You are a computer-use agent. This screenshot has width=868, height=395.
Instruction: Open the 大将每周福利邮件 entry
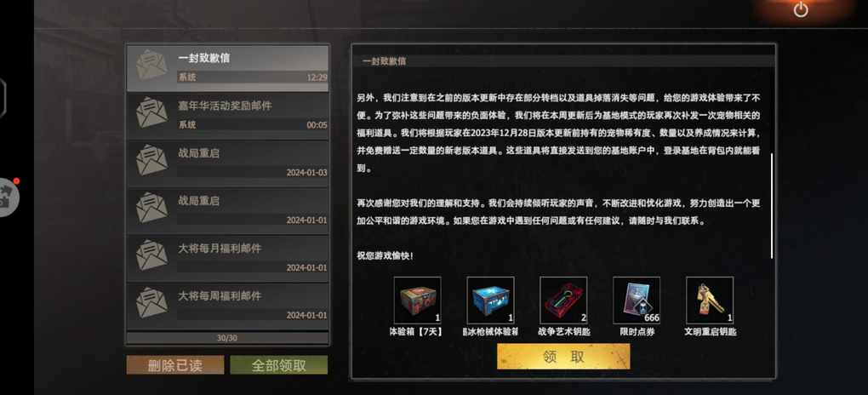tap(227, 306)
